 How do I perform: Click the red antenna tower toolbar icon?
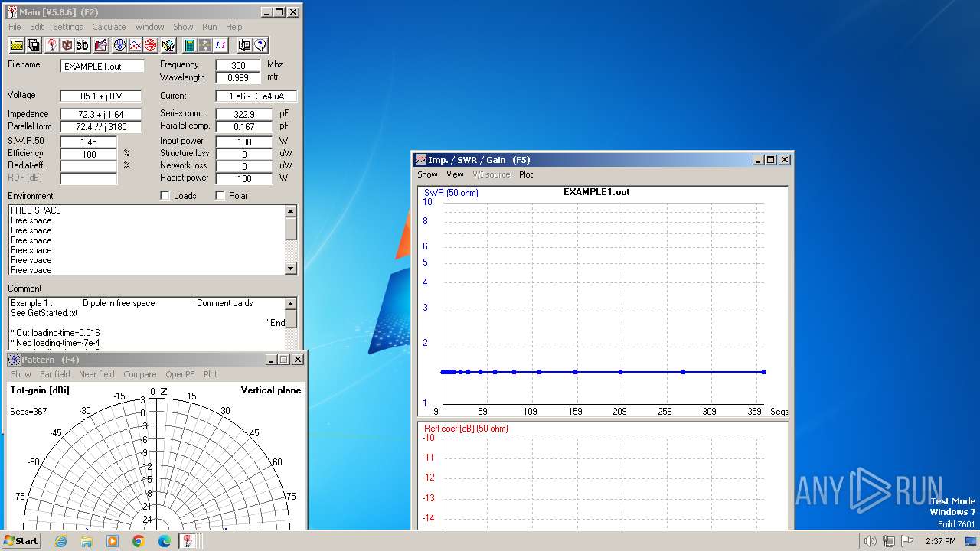click(x=52, y=46)
